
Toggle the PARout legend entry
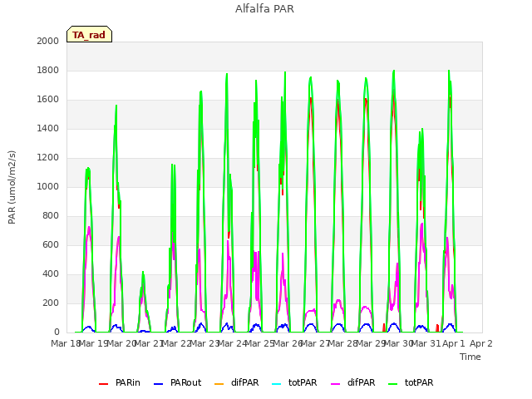click(x=177, y=382)
